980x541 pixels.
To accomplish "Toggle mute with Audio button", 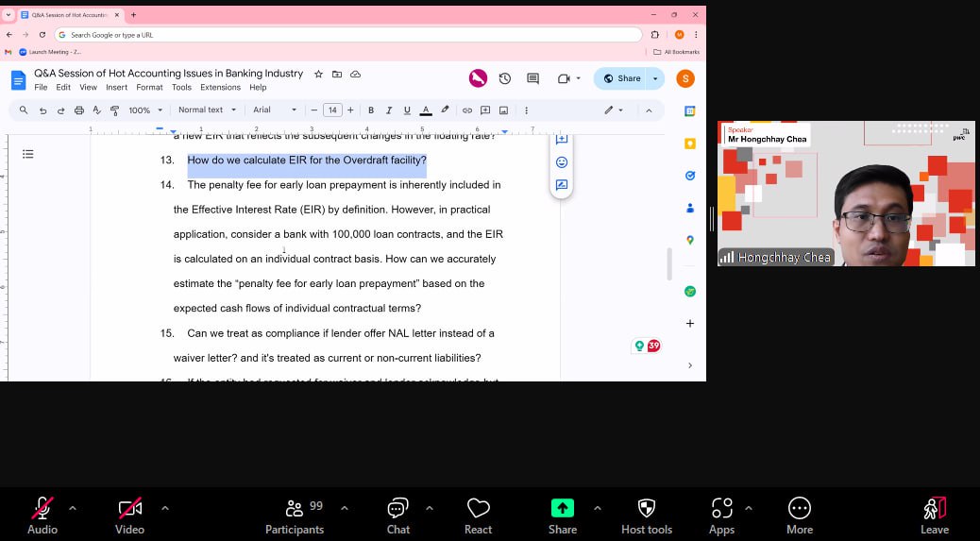I will click(42, 516).
